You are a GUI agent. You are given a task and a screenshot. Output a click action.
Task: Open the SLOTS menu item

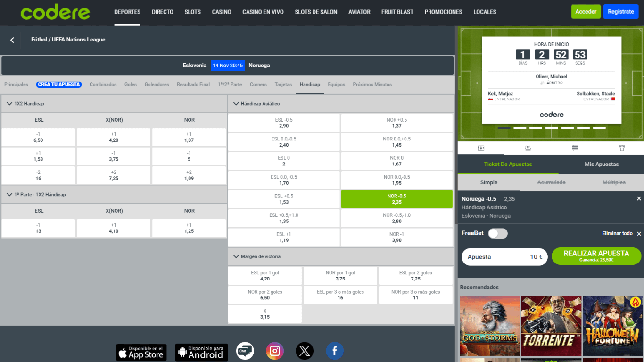pyautogui.click(x=193, y=12)
